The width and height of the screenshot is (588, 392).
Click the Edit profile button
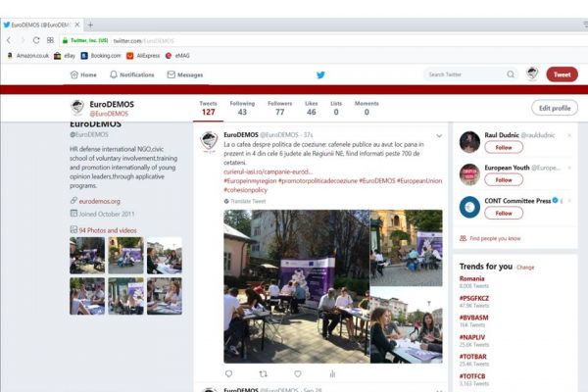click(x=555, y=108)
